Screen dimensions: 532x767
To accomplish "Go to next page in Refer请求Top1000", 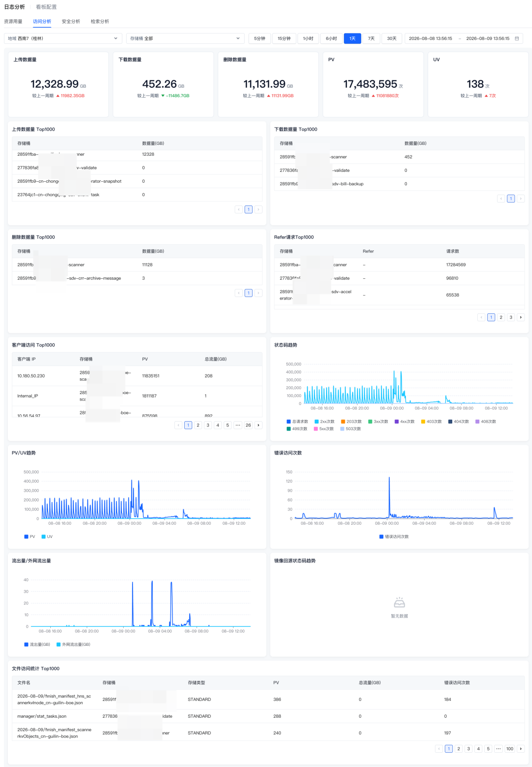I will [521, 317].
